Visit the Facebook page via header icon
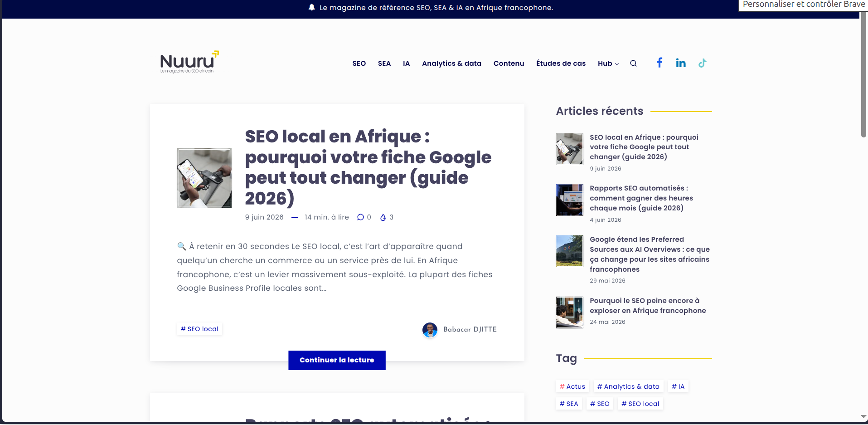 coord(659,63)
